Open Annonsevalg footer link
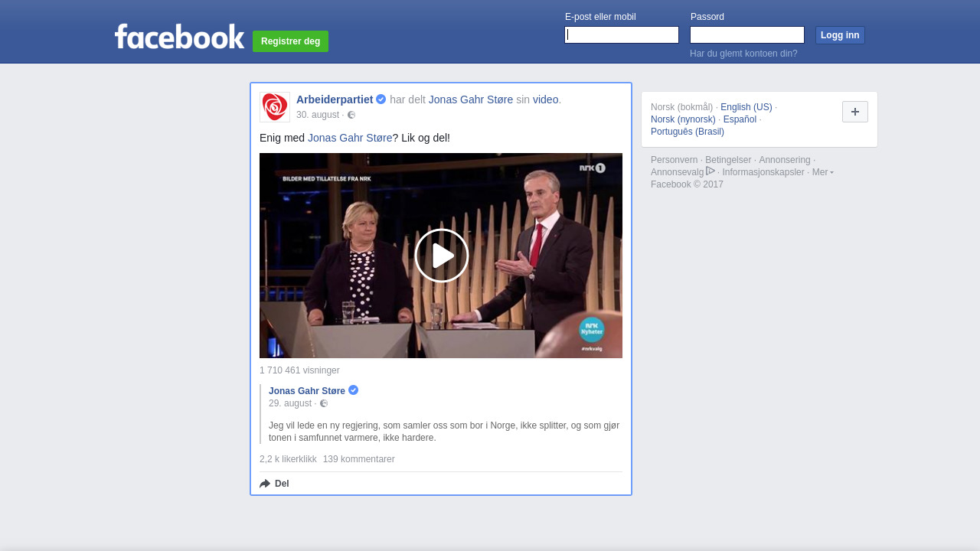 (678, 172)
